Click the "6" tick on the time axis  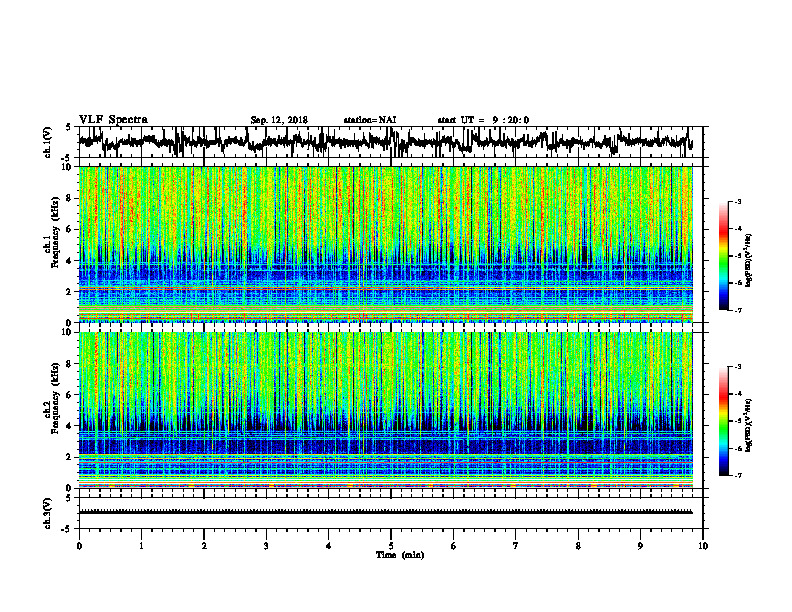click(454, 546)
